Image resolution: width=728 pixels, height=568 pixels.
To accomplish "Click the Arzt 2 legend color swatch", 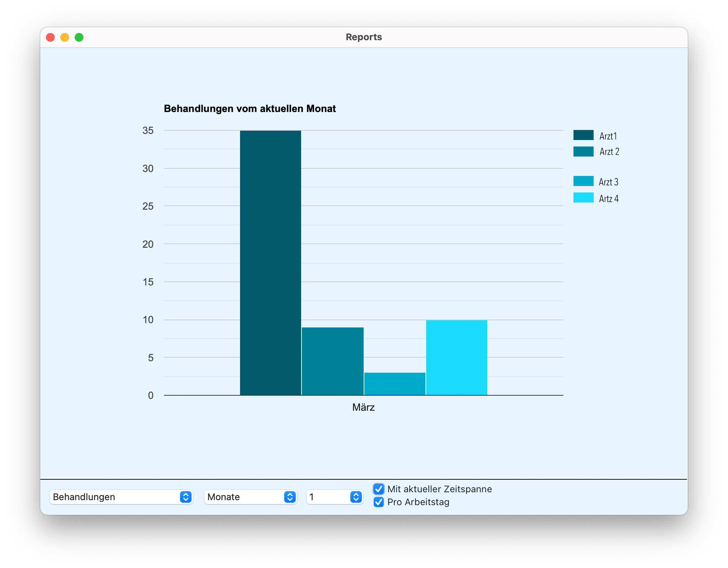I will click(583, 152).
